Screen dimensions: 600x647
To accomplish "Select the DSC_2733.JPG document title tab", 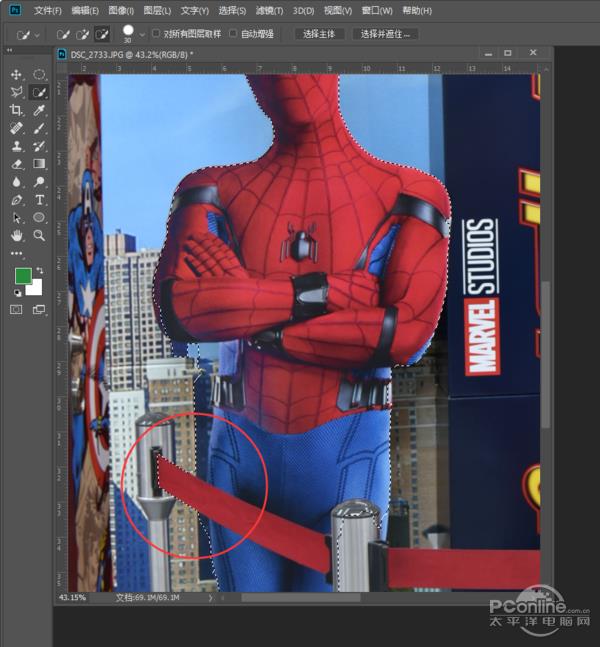I will click(132, 54).
